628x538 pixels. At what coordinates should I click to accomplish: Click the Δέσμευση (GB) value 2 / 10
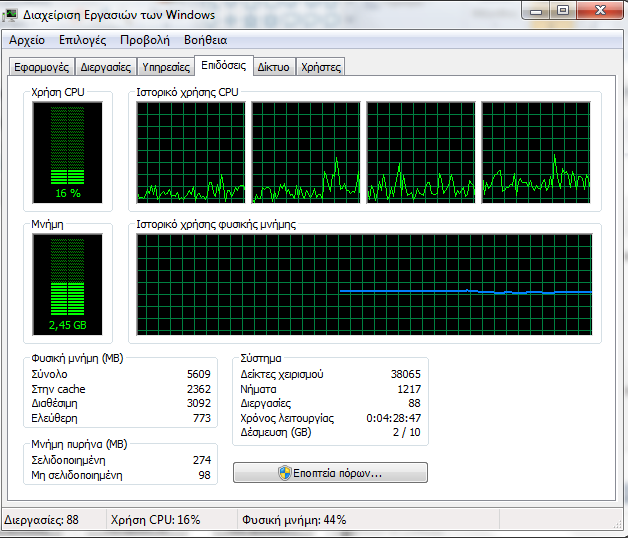point(407,432)
